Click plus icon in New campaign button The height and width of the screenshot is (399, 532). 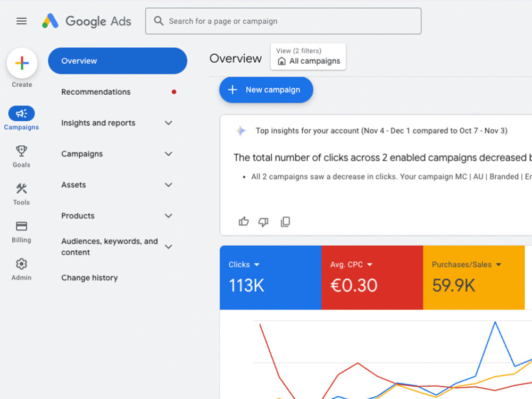pyautogui.click(x=232, y=90)
